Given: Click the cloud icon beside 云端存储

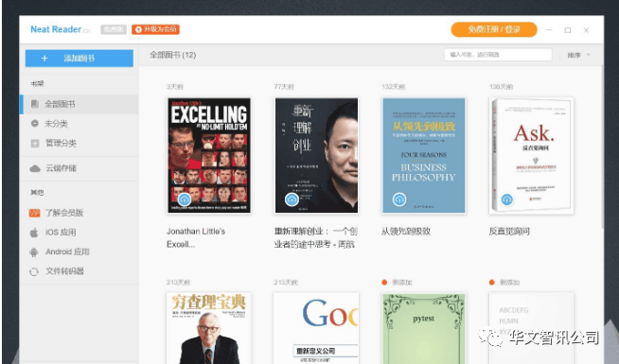Looking at the screenshot, I should 35,169.
